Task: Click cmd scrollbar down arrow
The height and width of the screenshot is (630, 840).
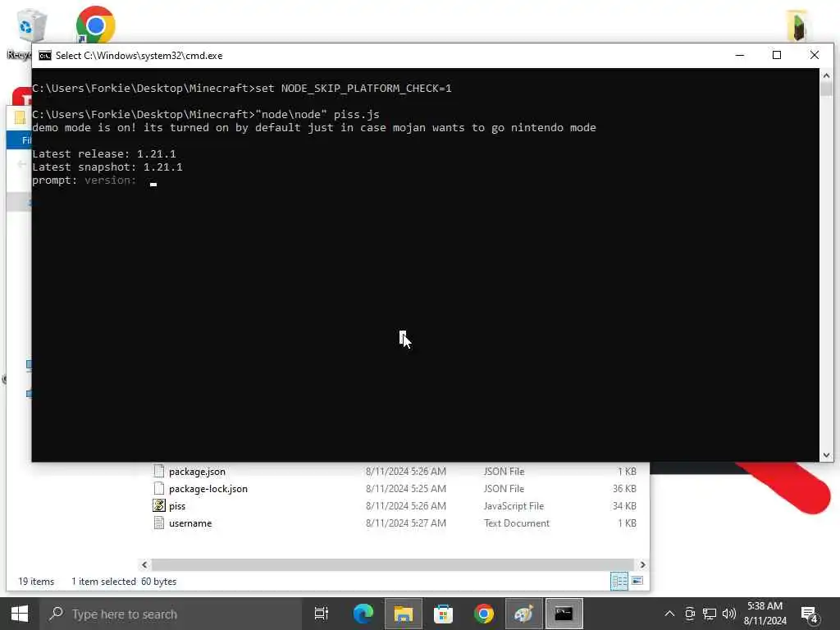Action: 826,454
